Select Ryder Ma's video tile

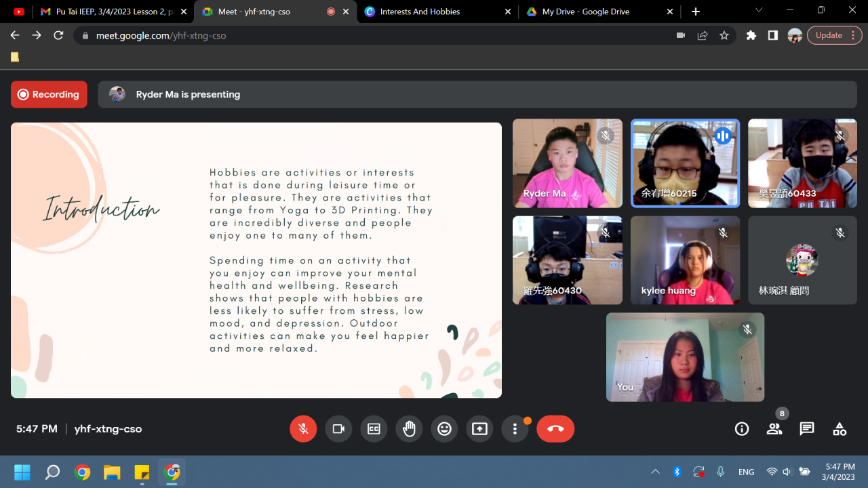(568, 163)
